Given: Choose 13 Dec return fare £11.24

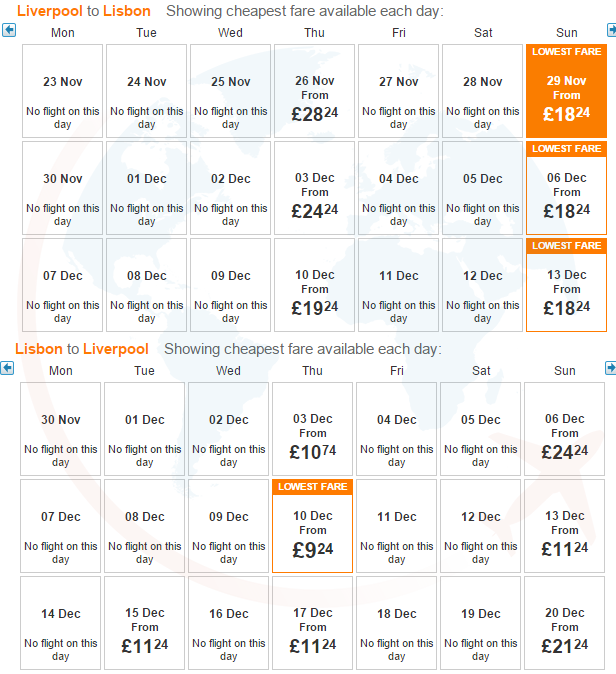Looking at the screenshot, I should tap(564, 526).
